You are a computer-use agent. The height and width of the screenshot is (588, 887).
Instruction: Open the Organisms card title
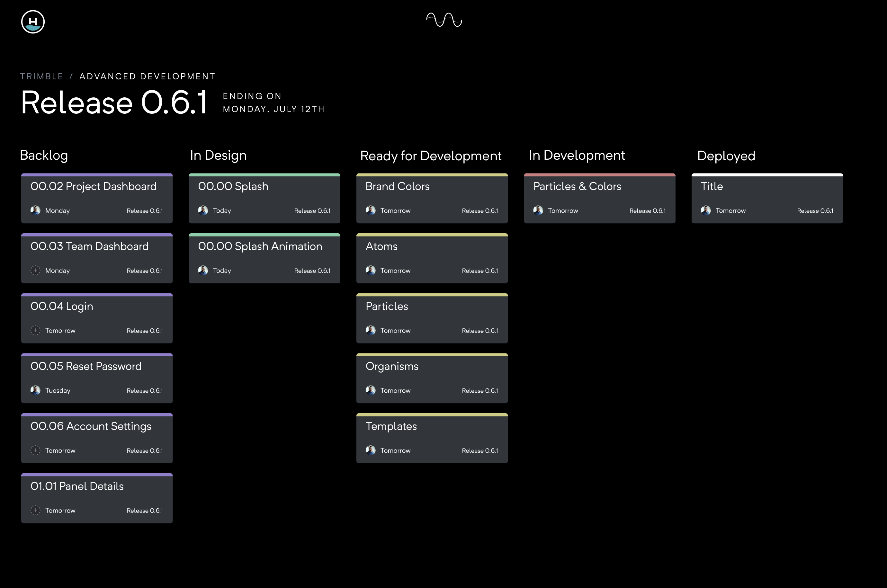click(392, 366)
